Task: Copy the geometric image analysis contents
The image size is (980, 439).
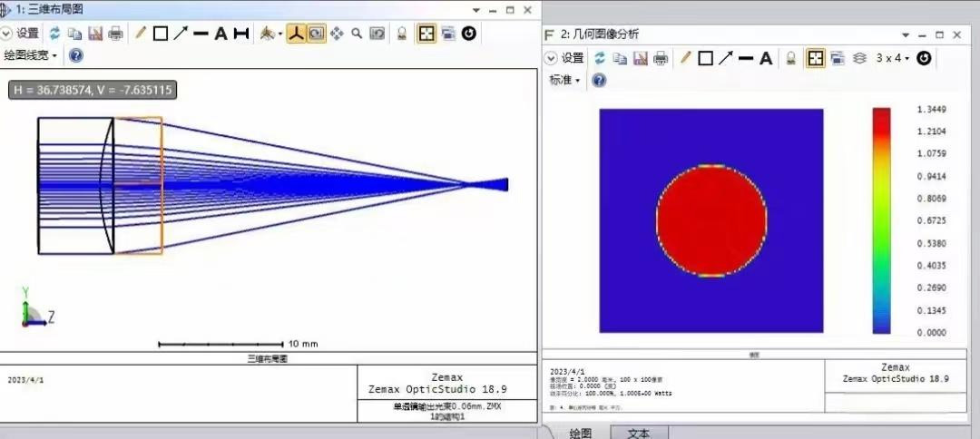Action: pyautogui.click(x=620, y=59)
